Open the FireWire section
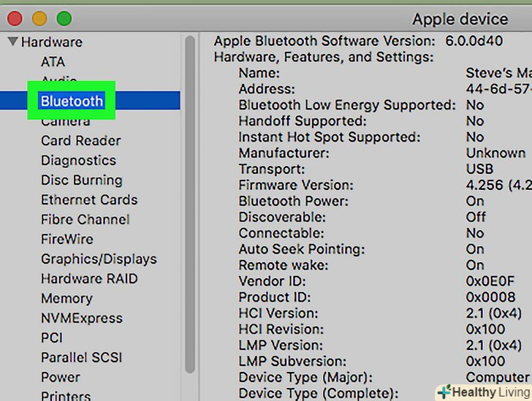Viewport: 532px width, 401px height. pos(66,239)
